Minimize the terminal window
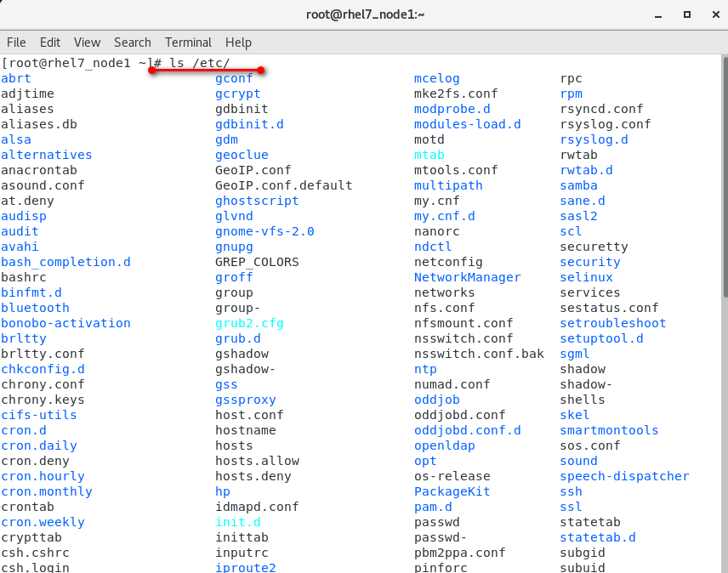 click(x=658, y=15)
